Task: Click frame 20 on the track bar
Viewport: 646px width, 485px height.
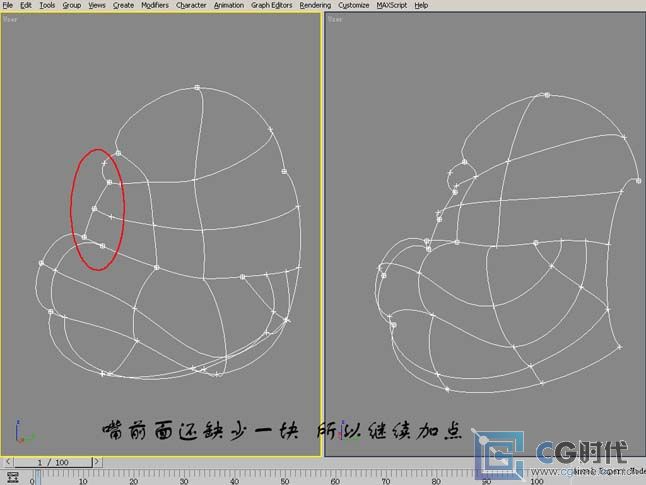Action: click(133, 481)
